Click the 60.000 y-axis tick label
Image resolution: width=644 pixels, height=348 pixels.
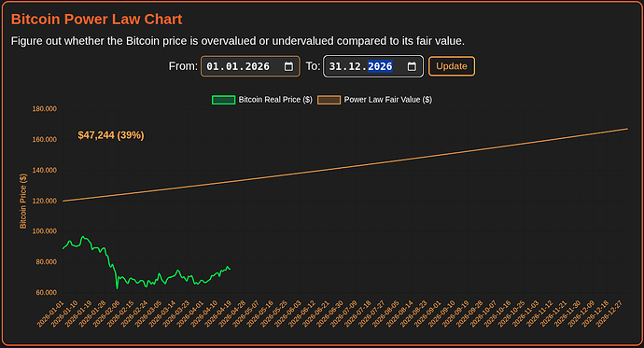click(46, 293)
